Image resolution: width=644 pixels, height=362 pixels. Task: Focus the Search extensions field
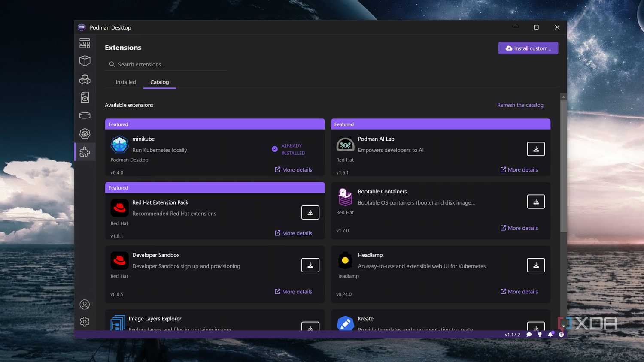(x=166, y=64)
